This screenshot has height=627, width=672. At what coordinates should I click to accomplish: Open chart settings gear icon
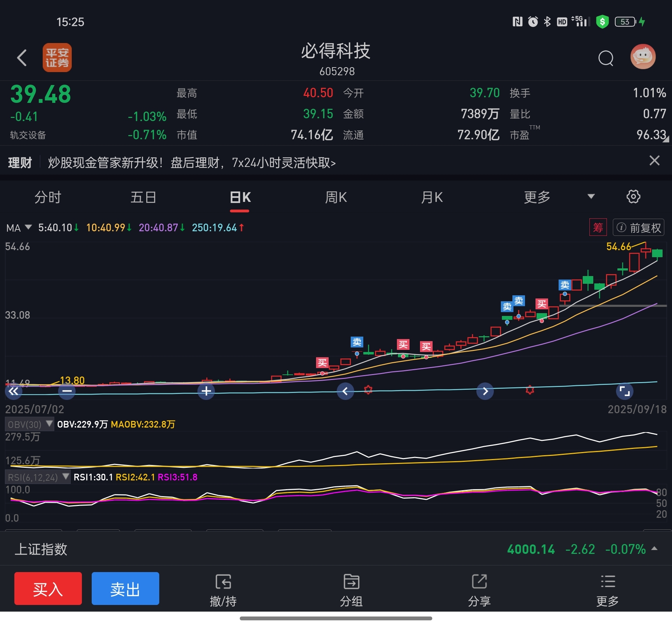(x=633, y=197)
